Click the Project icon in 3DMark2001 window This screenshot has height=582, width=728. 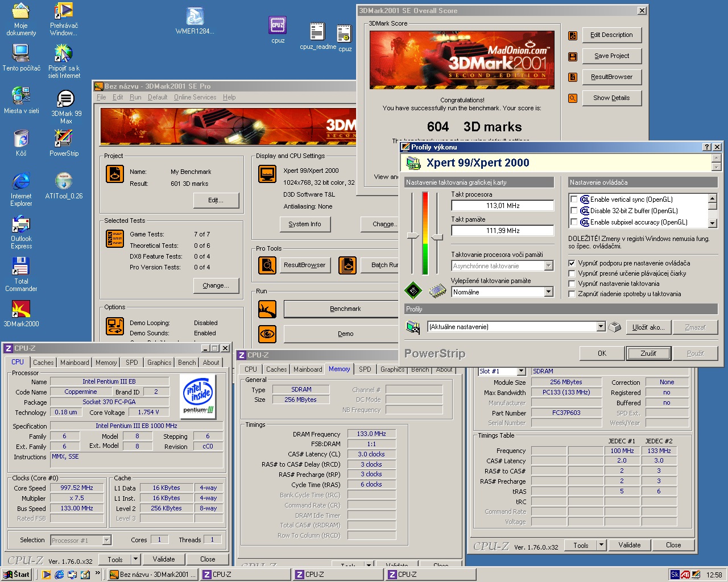point(115,174)
